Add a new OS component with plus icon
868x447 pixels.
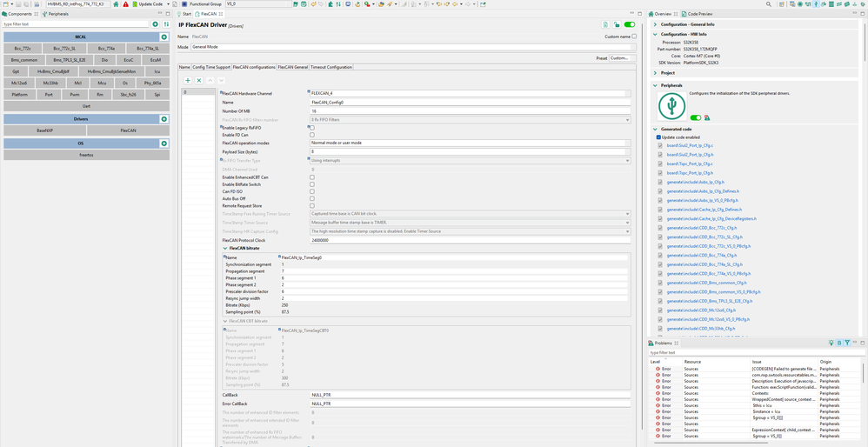(x=164, y=143)
